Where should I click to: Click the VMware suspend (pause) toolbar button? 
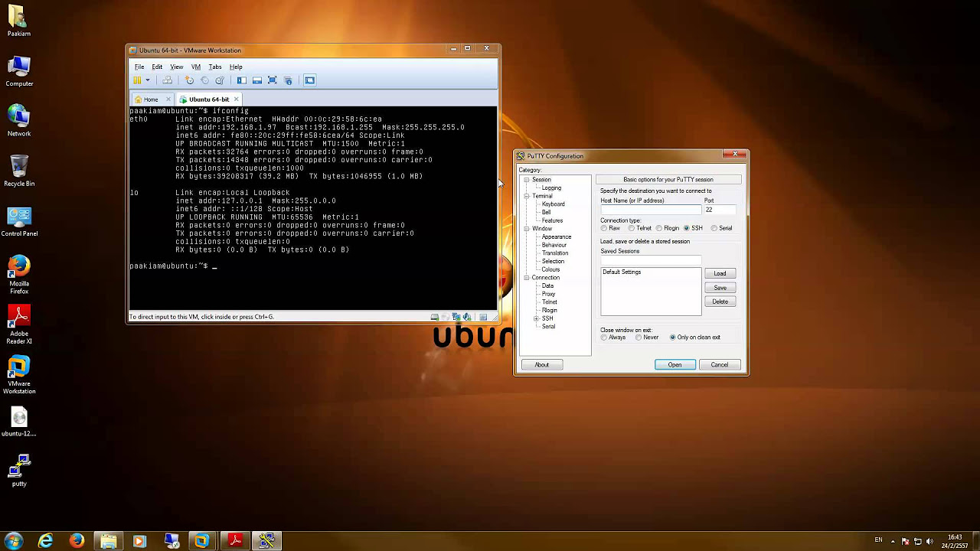click(x=137, y=80)
